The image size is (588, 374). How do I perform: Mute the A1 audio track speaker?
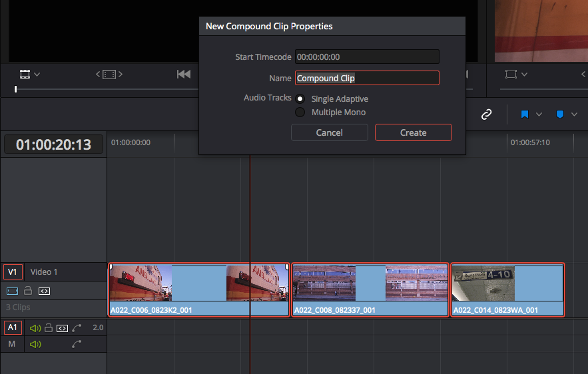coord(35,327)
